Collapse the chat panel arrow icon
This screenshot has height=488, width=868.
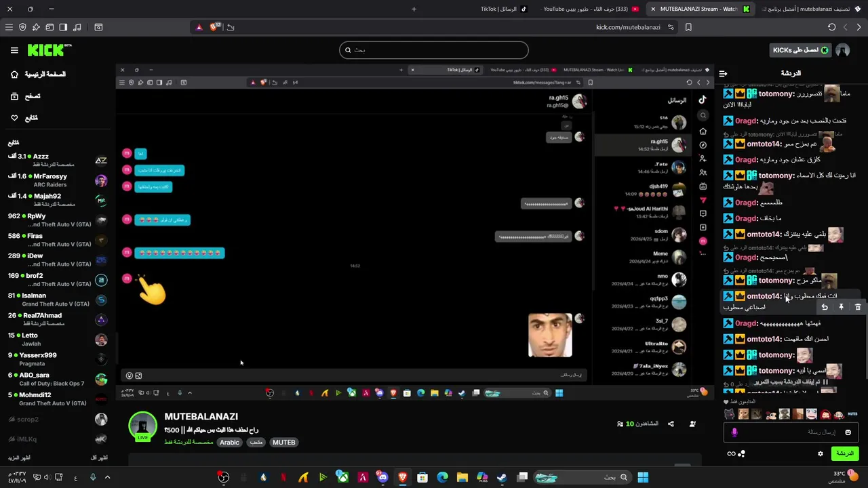pos(723,73)
